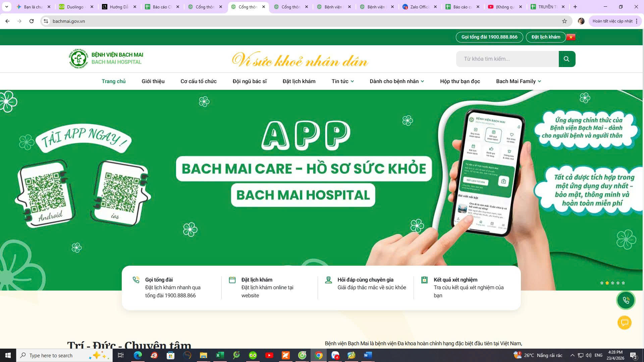
Task: Expand Dành cho bệnh nhân dropdown
Action: 396,81
